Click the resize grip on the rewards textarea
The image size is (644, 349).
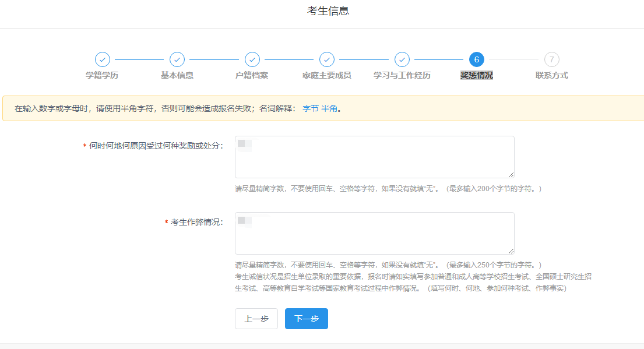tap(512, 175)
